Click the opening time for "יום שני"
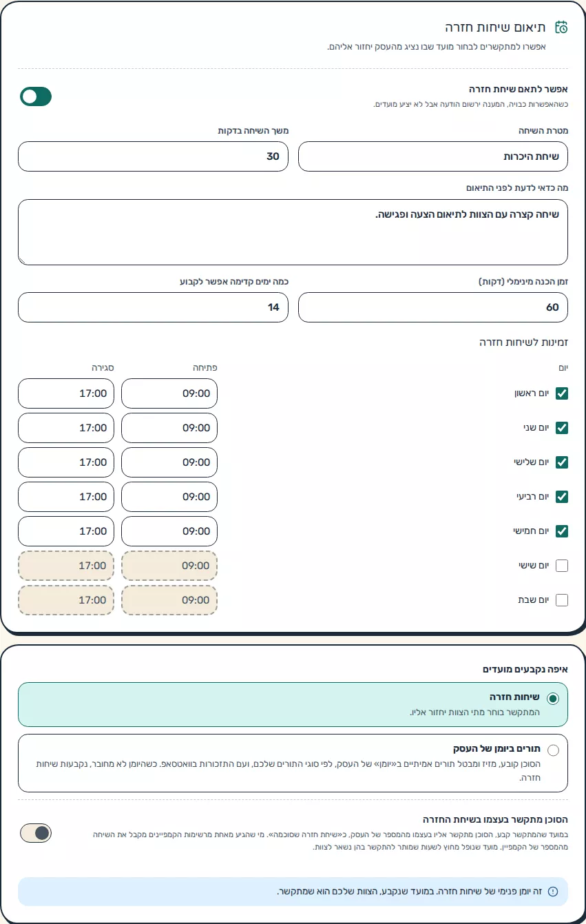The height and width of the screenshot is (924, 586). tap(169, 428)
